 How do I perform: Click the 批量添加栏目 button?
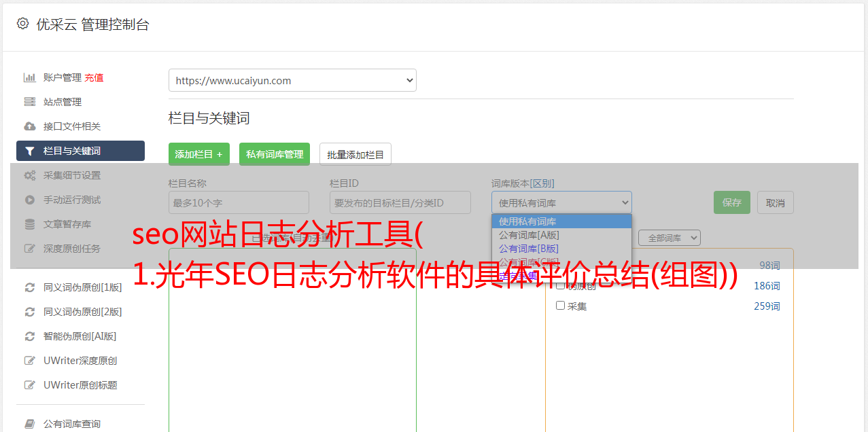click(x=355, y=154)
